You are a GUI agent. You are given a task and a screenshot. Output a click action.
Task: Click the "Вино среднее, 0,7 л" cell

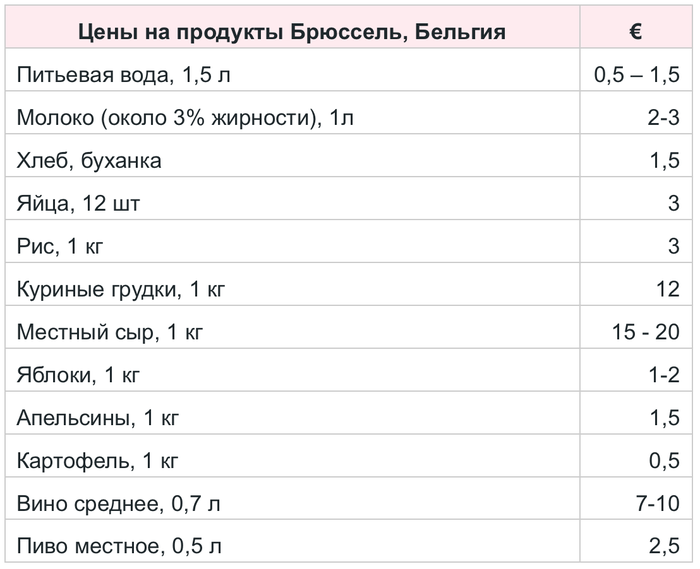pyautogui.click(x=119, y=504)
